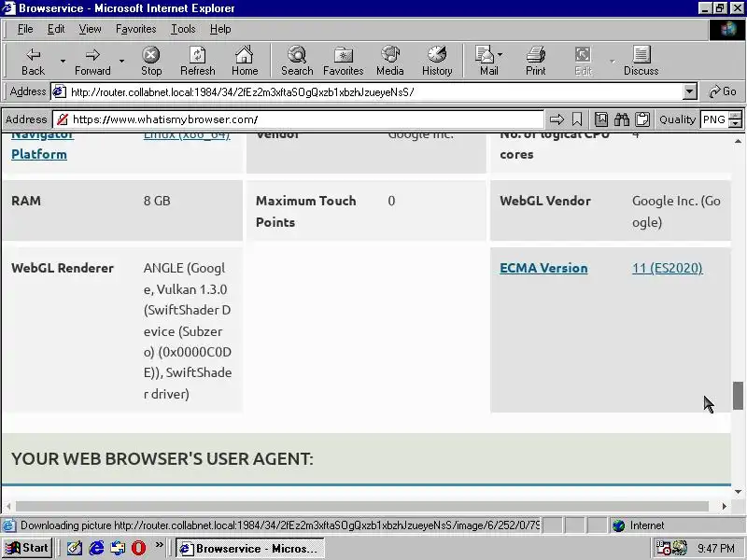
Task: Click the taskbar clock showing 9:47 PM
Action: (x=716, y=548)
